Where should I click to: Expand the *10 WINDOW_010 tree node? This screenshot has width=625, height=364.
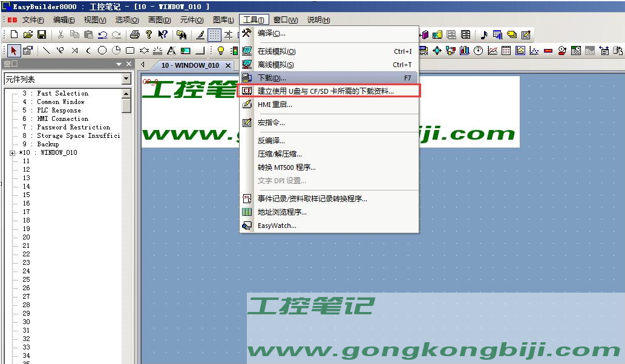tap(12, 153)
